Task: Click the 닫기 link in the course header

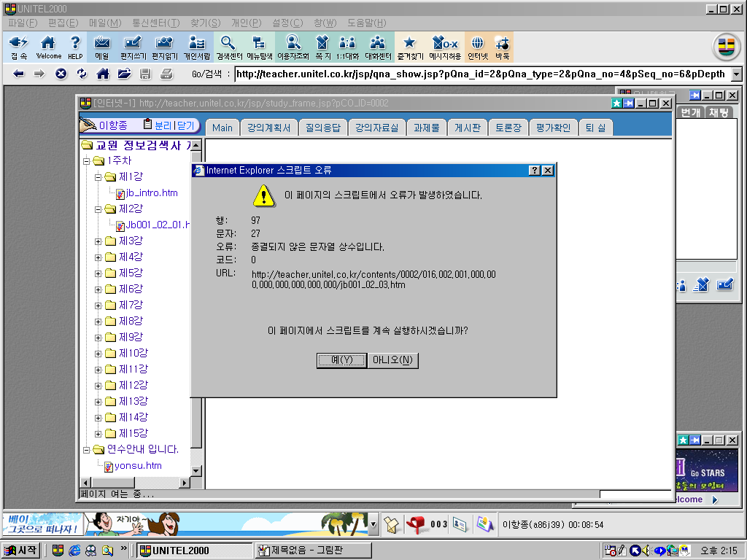Action: coord(186,125)
